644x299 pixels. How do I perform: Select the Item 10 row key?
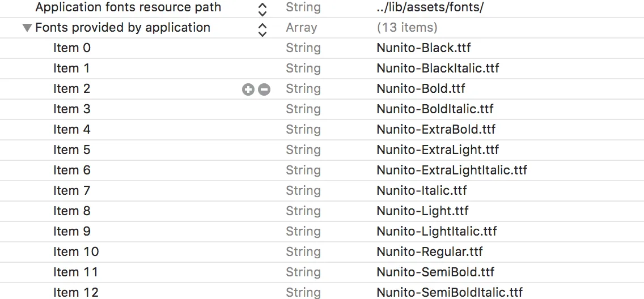75,252
